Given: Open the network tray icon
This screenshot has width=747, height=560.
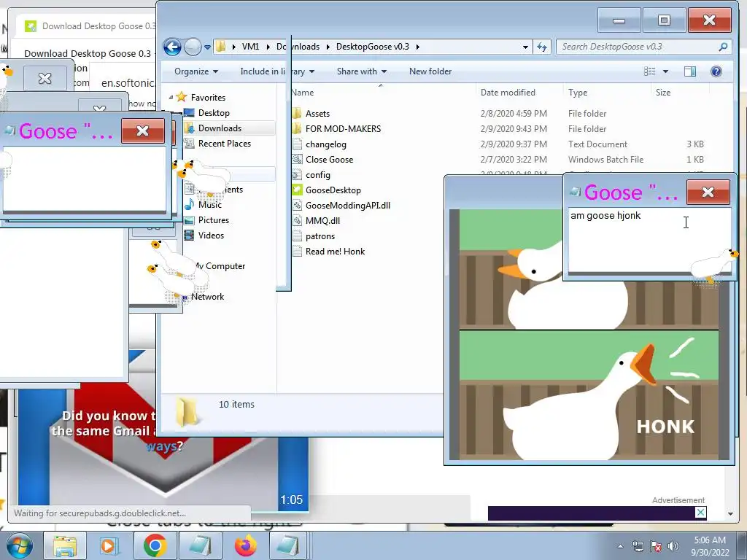Looking at the screenshot, I should click(638, 546).
